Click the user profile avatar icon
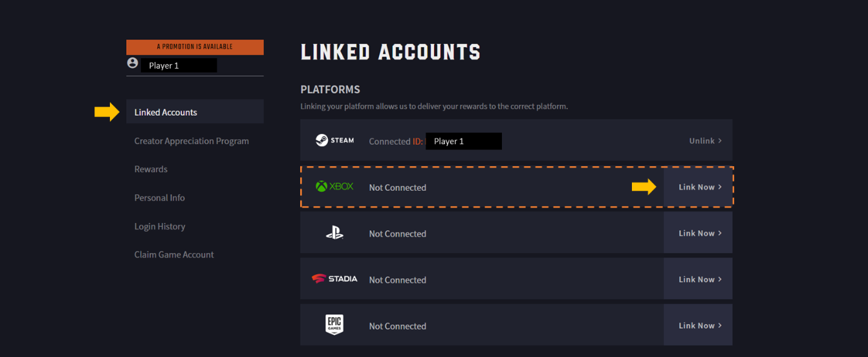868x357 pixels. coord(133,63)
